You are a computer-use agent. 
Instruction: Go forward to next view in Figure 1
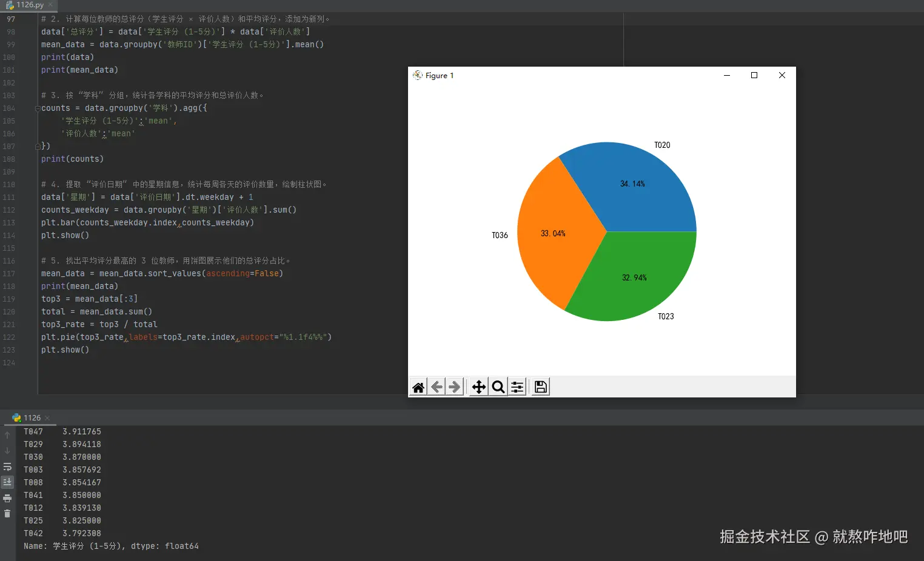455,387
